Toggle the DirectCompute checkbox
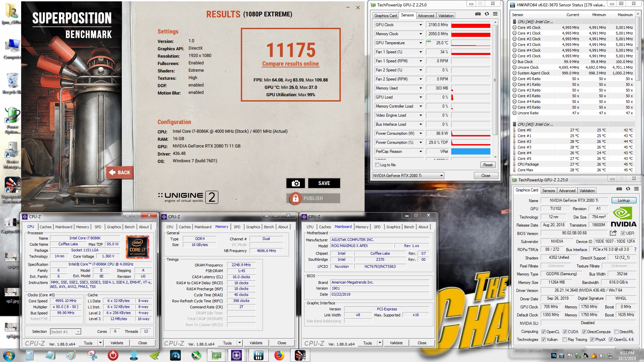The image size is (644, 362). tap(584, 332)
